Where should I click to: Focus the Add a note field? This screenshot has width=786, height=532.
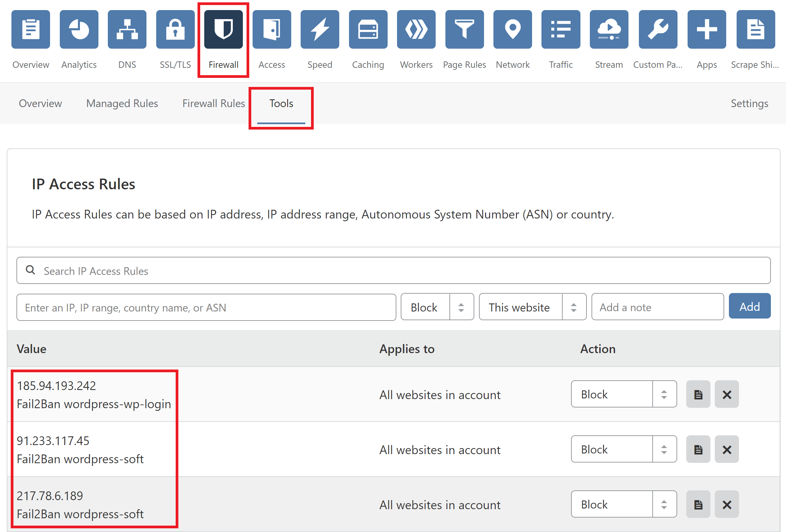[657, 307]
